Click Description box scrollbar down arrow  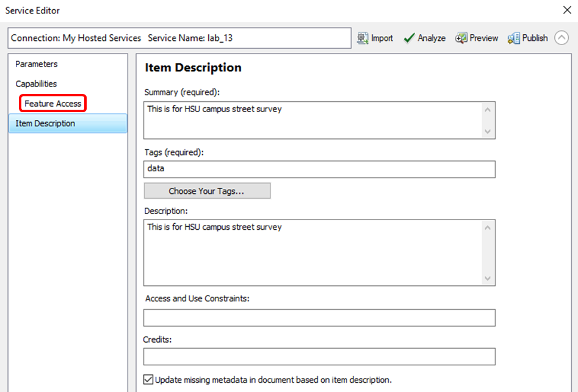(487, 278)
